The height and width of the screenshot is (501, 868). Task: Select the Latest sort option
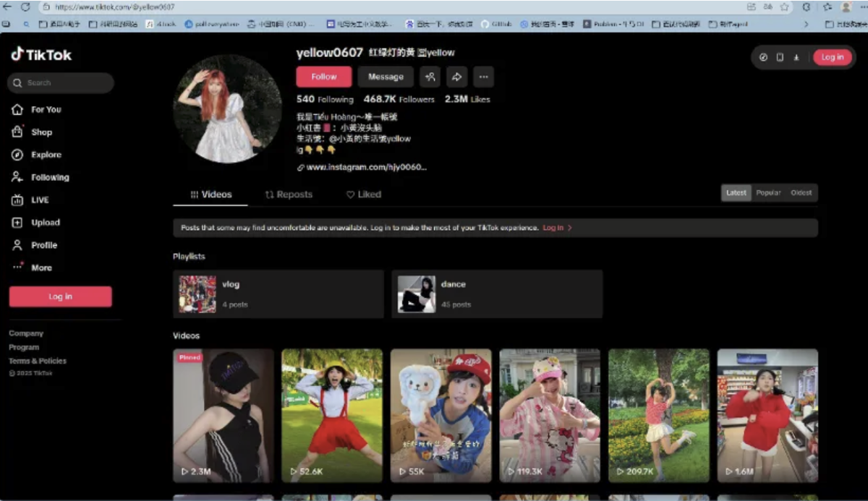[x=736, y=193]
